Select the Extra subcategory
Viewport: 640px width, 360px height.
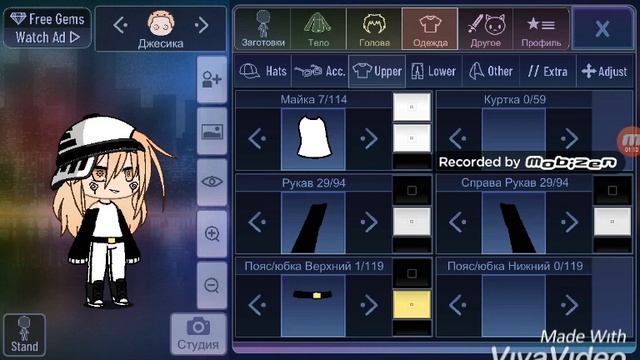[548, 71]
